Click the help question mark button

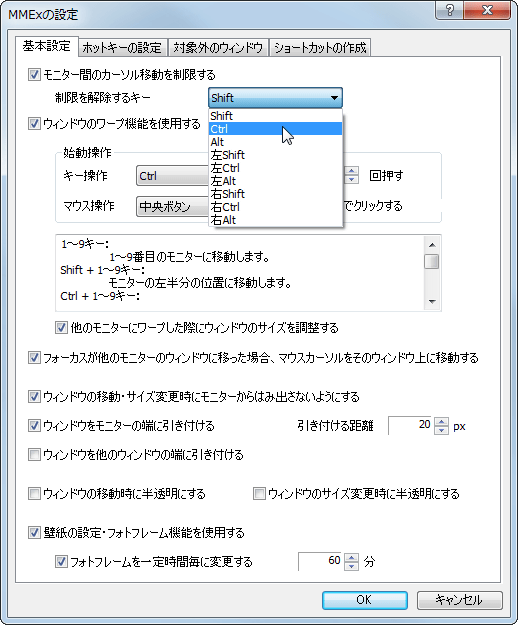(x=449, y=10)
